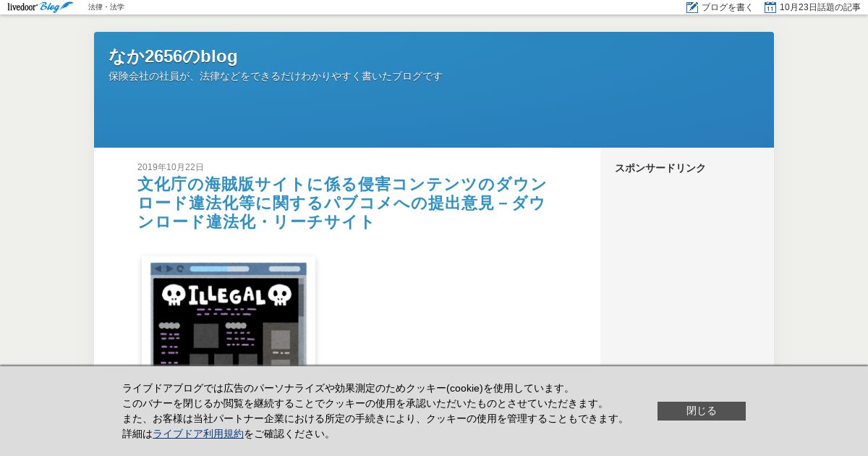The image size is (868, 456).
Task: Click the calendar icon in top bar
Action: pyautogui.click(x=770, y=7)
